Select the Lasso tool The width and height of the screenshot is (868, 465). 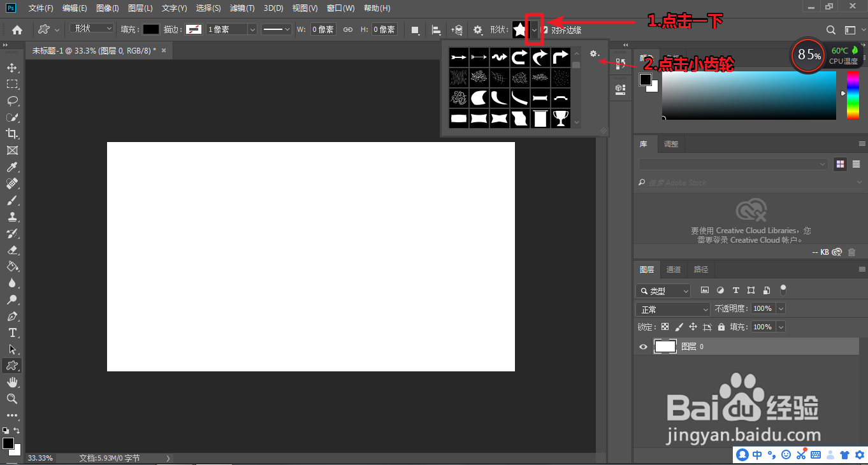point(11,101)
